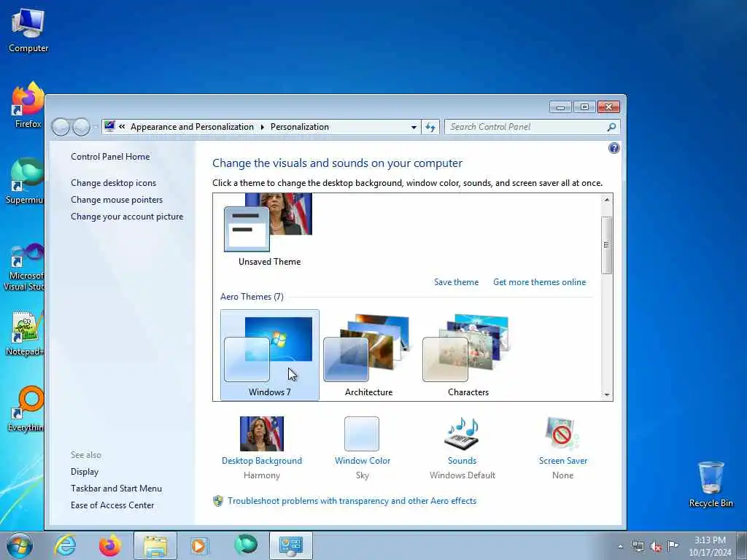Click the double chevron in address bar
747x560 pixels.
point(122,127)
